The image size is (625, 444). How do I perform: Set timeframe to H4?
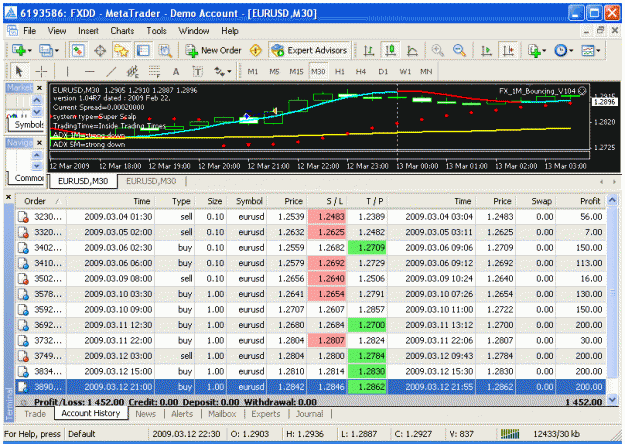361,72
